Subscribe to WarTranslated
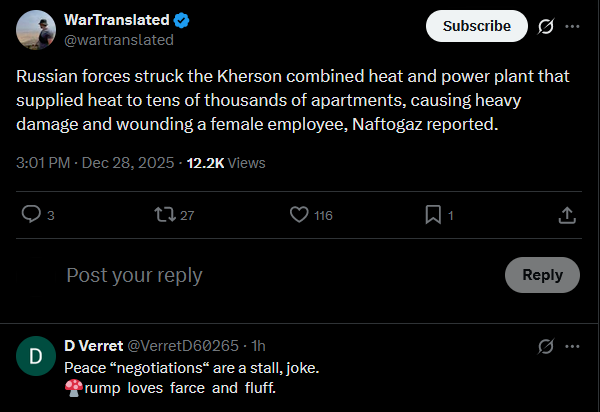Image resolution: width=600 pixels, height=412 pixels. [x=476, y=26]
